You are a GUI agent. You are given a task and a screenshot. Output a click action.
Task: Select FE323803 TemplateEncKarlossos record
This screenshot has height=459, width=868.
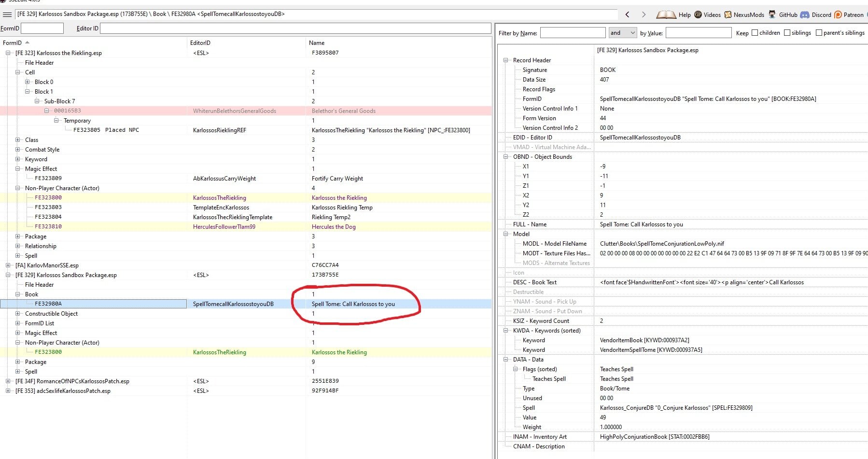[246, 208]
